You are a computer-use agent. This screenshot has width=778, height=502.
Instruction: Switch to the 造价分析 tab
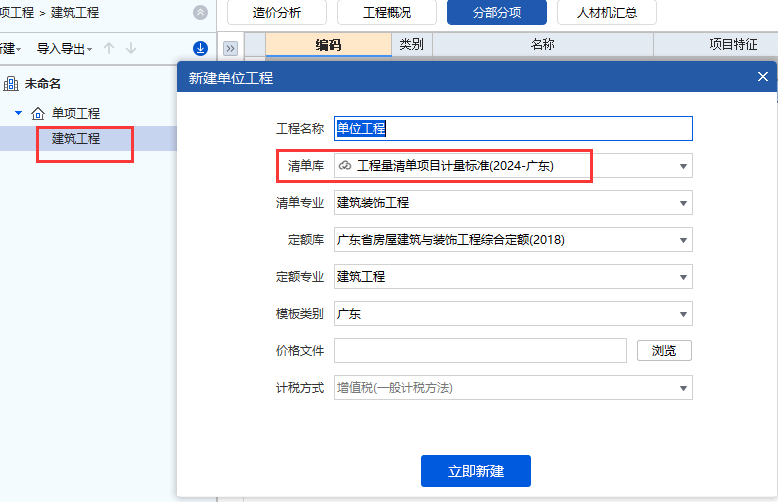[x=277, y=12]
